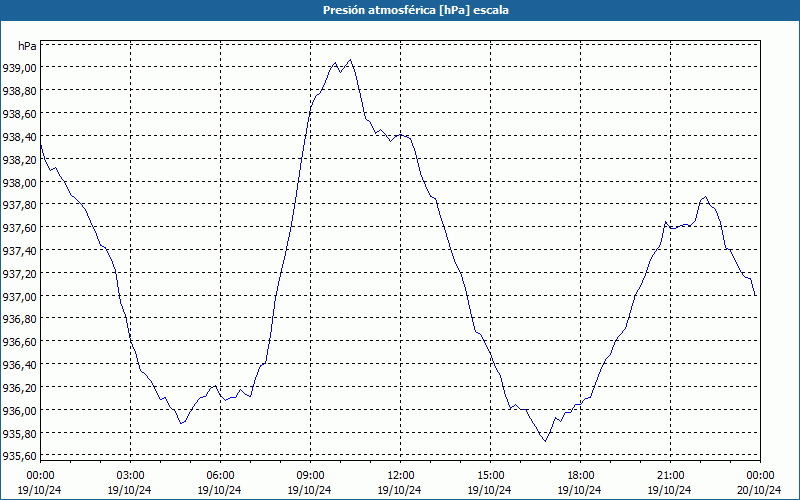Click the 935,80 tick label

19,433
